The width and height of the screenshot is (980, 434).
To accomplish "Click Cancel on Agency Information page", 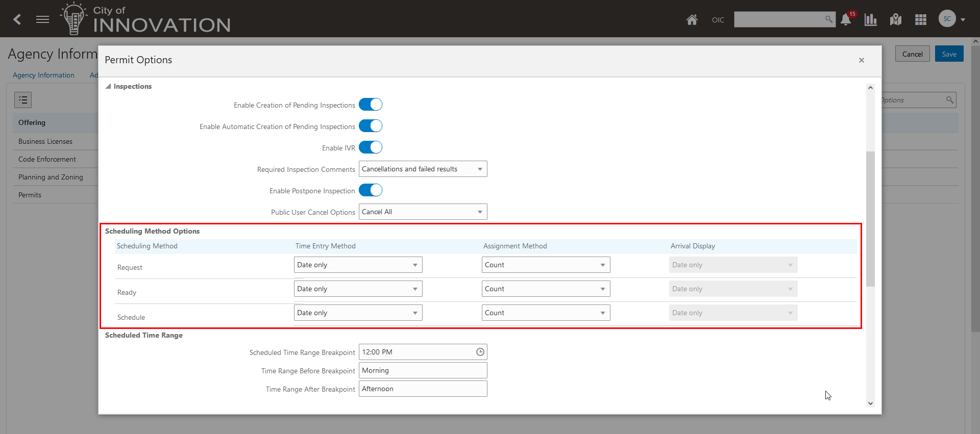I will (x=912, y=54).
